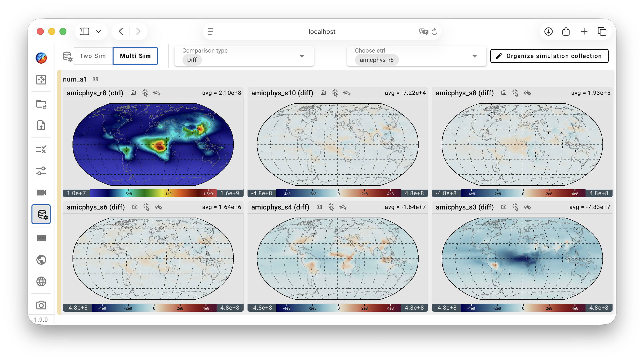The height and width of the screenshot is (361, 644).
Task: Click the amicphys_s3 difference map
Action: coord(522,259)
